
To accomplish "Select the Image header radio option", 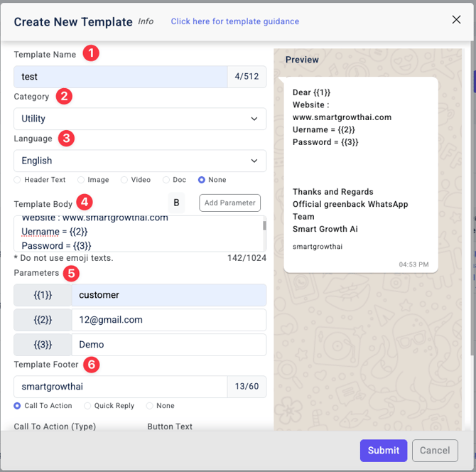I will tap(81, 180).
